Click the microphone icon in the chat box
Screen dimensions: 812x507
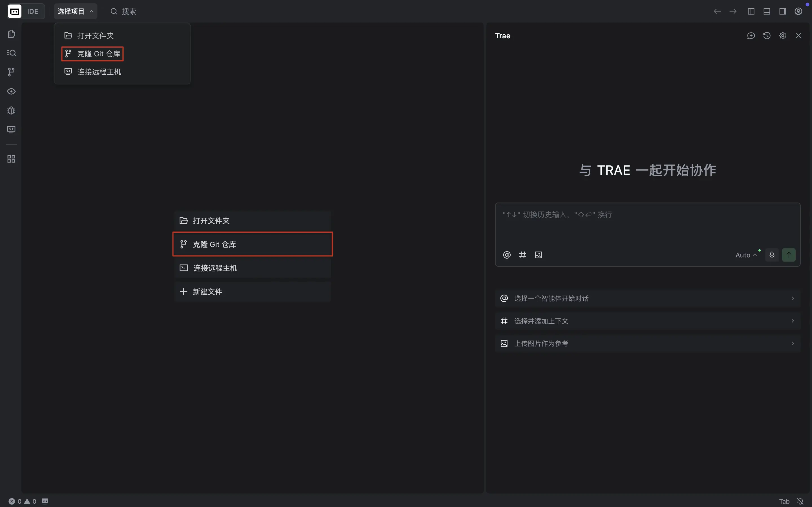point(772,255)
